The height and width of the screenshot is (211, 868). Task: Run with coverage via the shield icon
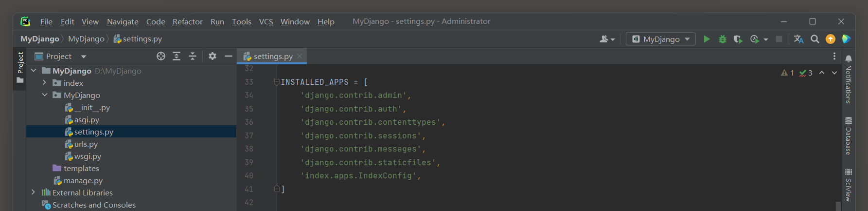pyautogui.click(x=738, y=39)
